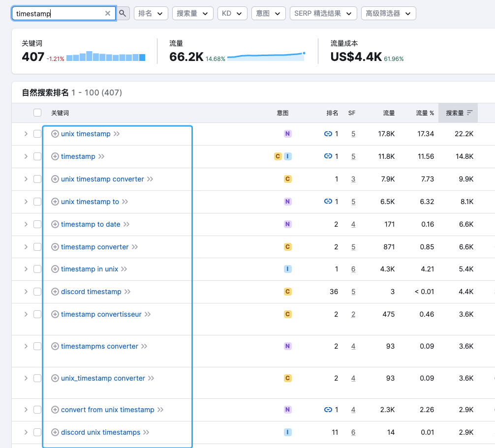Image resolution: width=495 pixels, height=448 pixels.
Task: Clear the timestamp search text
Action: tap(108, 13)
